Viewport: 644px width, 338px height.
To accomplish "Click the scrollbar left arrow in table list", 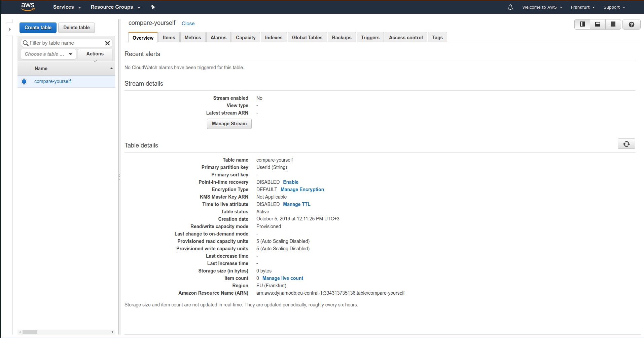I will coord(20,332).
